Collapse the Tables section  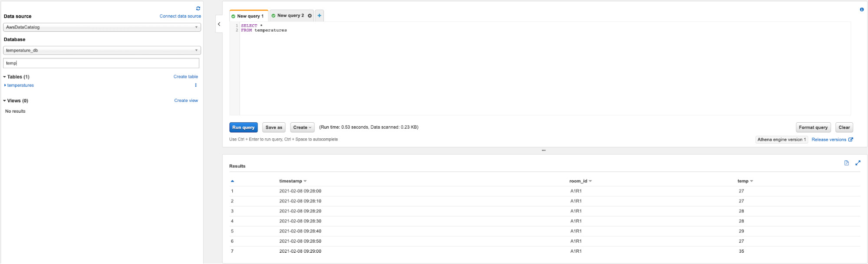click(5, 77)
